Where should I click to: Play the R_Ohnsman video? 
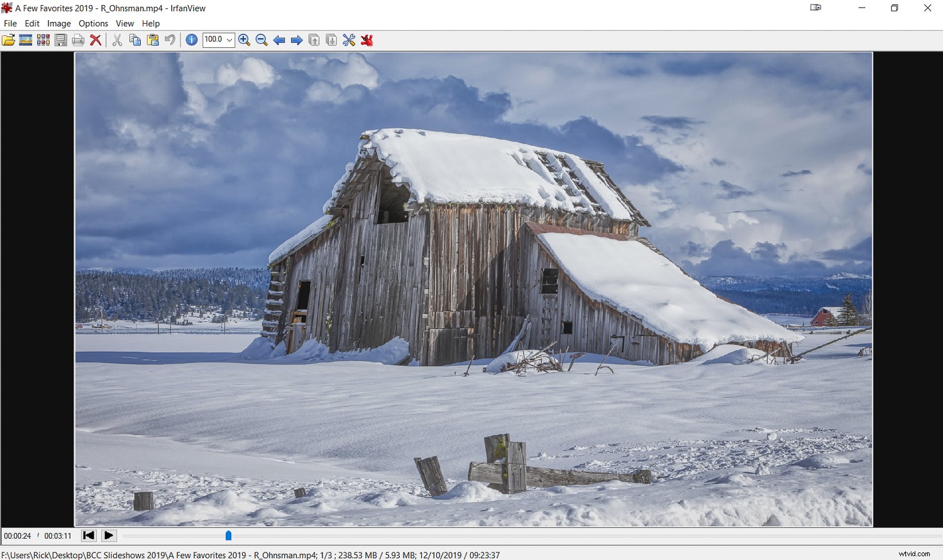click(108, 535)
